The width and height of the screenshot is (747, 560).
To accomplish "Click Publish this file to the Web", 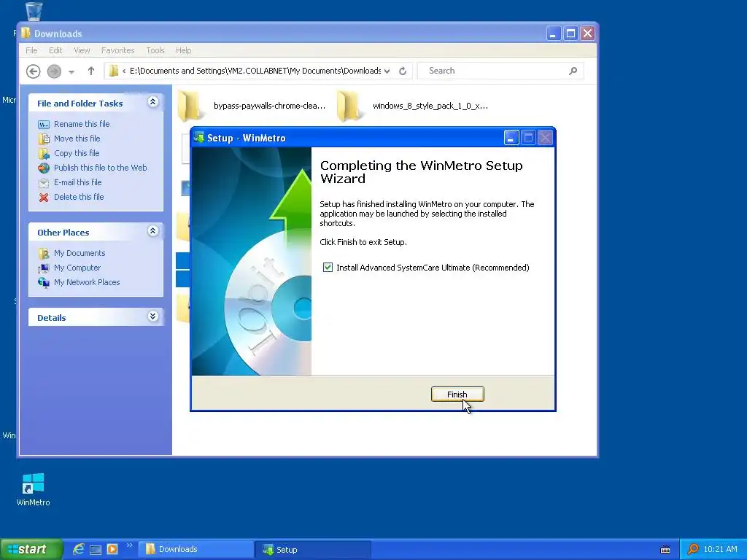I will (x=101, y=168).
